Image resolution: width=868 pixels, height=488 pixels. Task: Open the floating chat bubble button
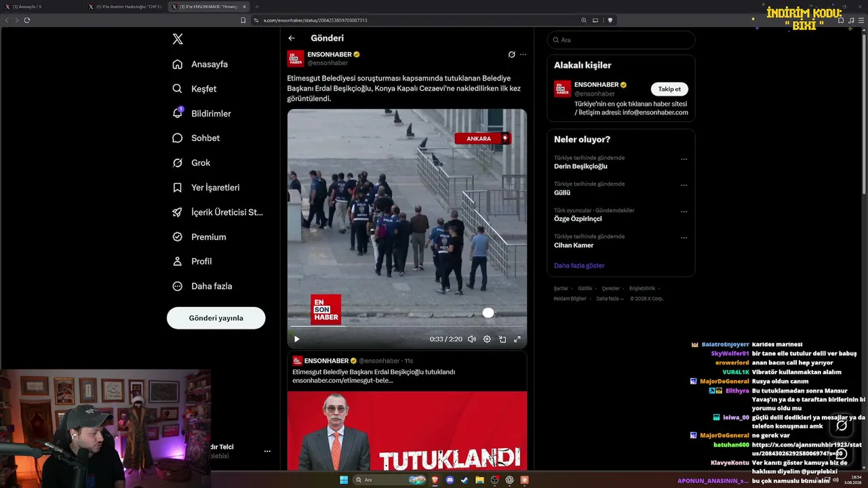(x=842, y=455)
